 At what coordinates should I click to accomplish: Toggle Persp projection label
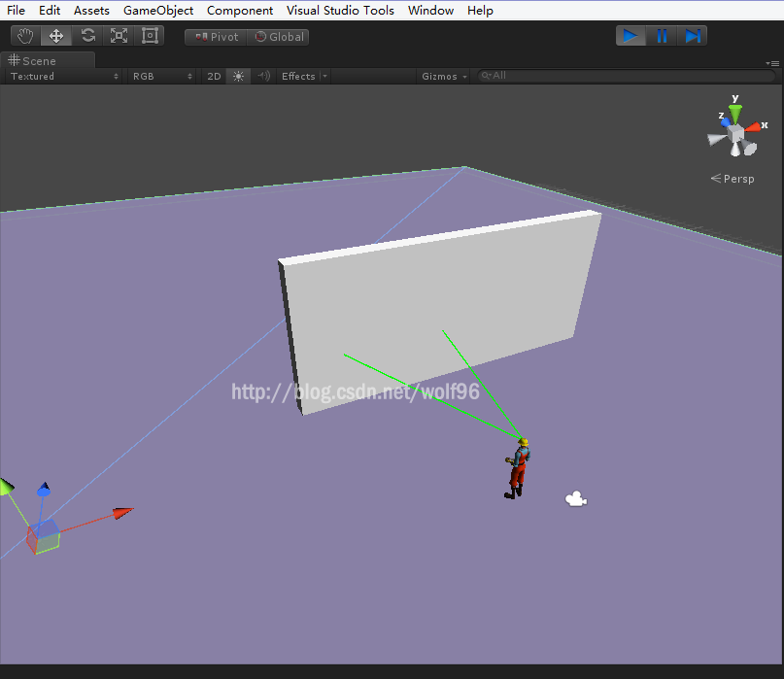[733, 179]
